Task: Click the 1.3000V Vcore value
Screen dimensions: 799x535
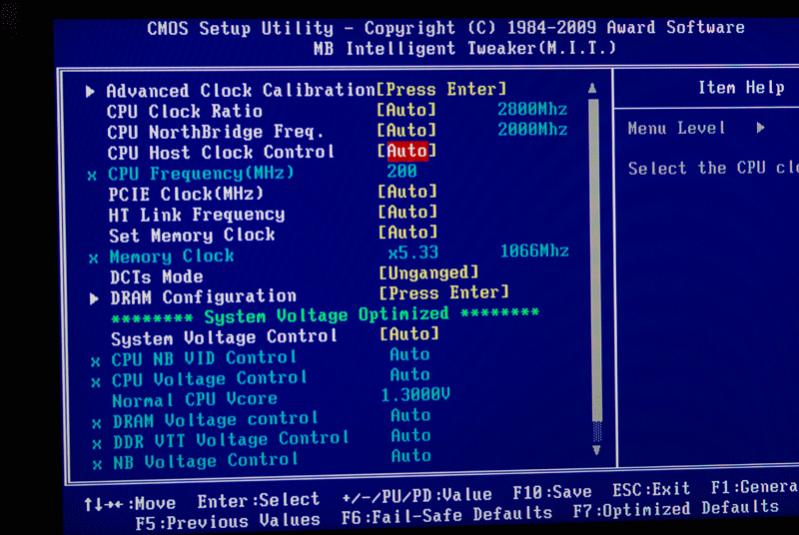Action: click(x=416, y=395)
